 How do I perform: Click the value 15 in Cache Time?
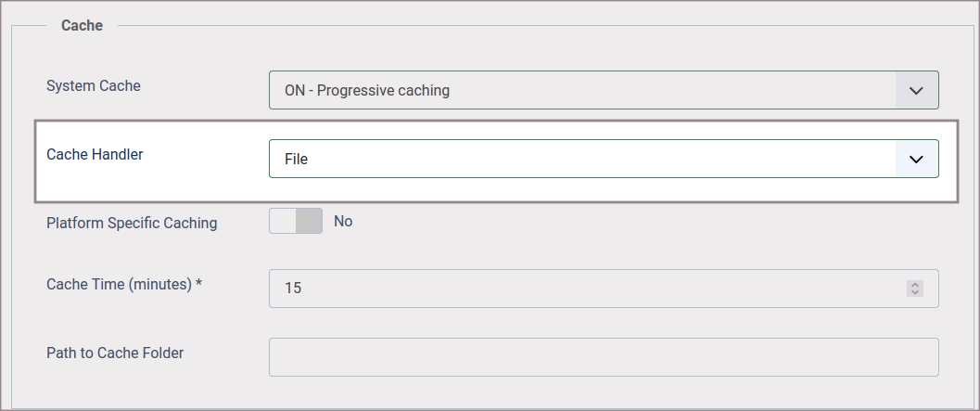293,289
